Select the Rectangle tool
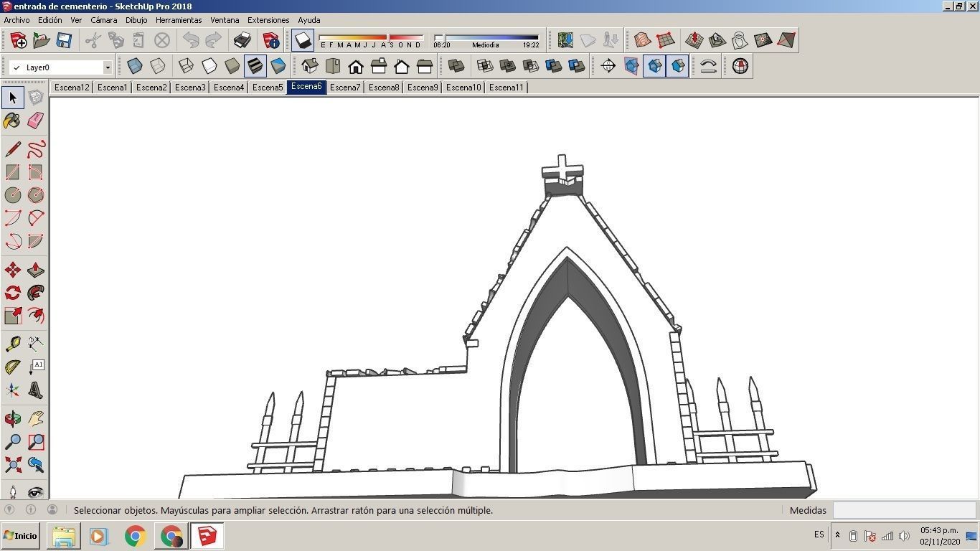Viewport: 980px width, 551px height. click(13, 172)
